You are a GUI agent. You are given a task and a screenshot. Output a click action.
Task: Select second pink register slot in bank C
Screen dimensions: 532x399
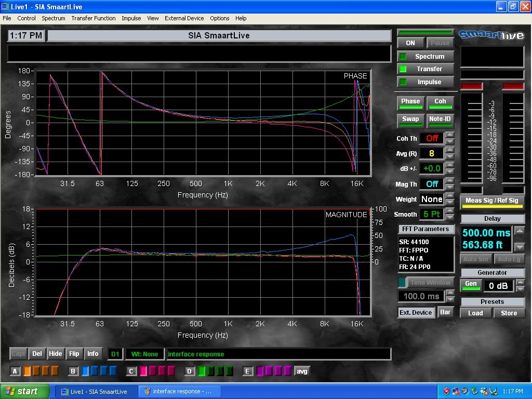(x=153, y=371)
